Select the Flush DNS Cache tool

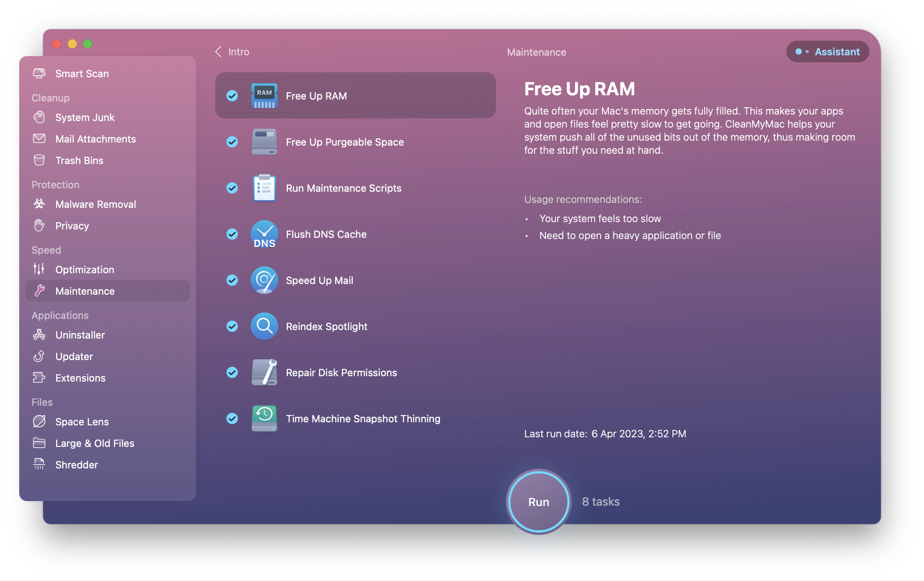(x=355, y=234)
